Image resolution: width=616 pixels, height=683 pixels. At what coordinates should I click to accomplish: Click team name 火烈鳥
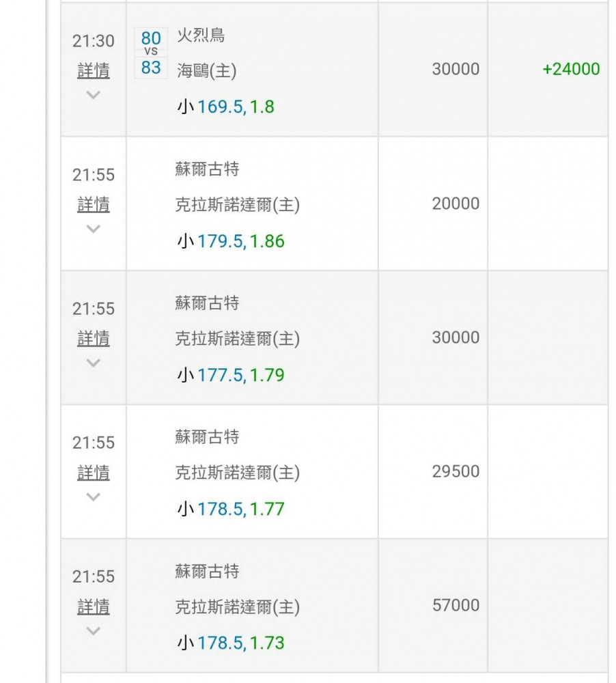click(x=201, y=35)
